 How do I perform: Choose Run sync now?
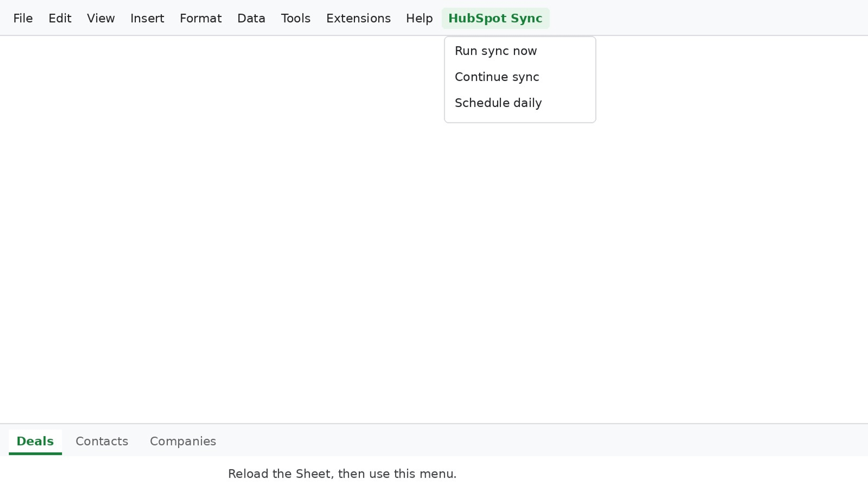tap(520, 51)
